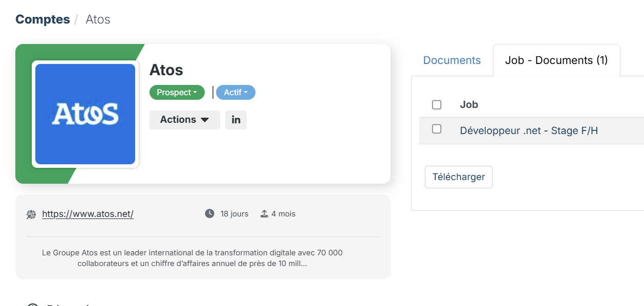
Task: Open the Atos company logo image
Action: click(x=85, y=114)
